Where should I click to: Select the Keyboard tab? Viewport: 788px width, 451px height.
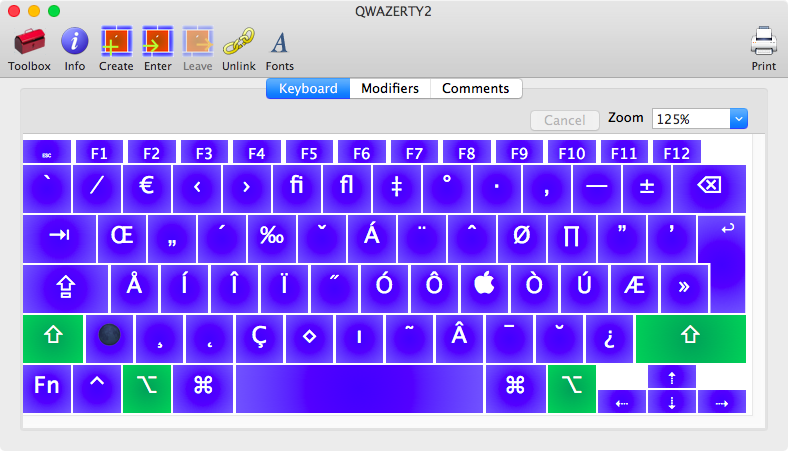click(x=307, y=88)
